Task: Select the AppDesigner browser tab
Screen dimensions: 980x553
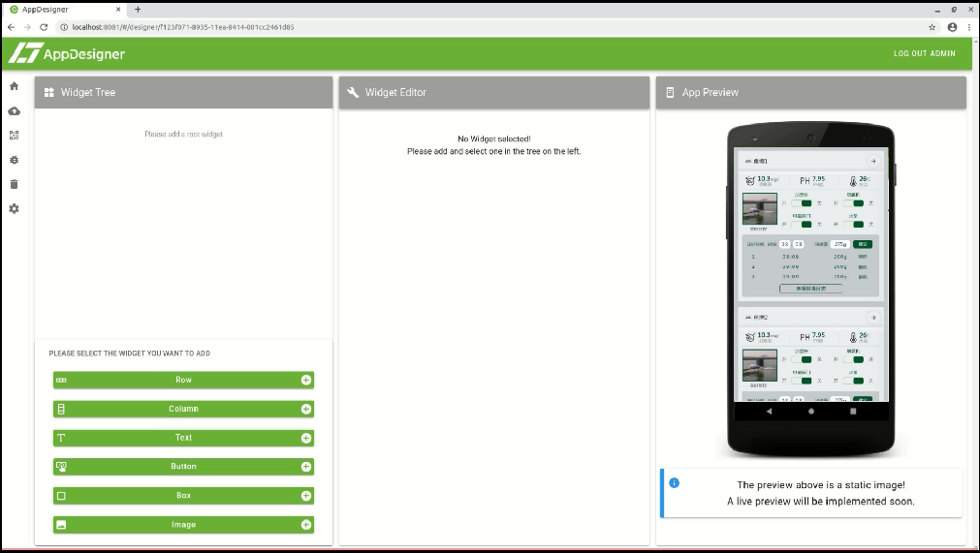Action: pyautogui.click(x=58, y=9)
